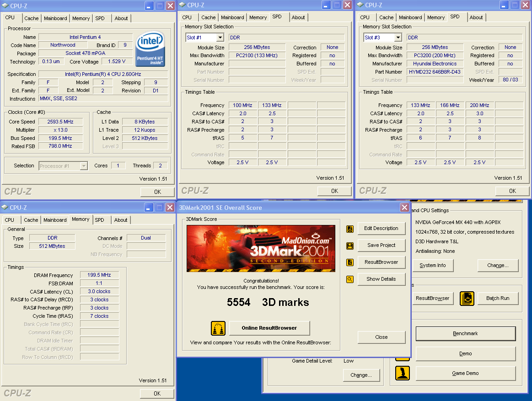Image resolution: width=532 pixels, height=401 pixels.
Task: Click the Game Demo joystick icon
Action: (403, 373)
